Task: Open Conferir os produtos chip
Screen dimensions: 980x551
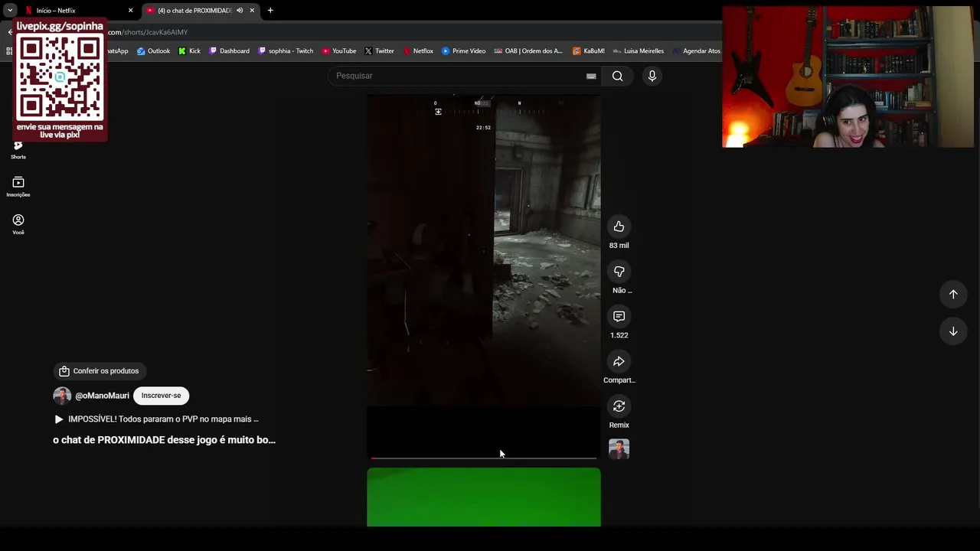Action: point(99,371)
